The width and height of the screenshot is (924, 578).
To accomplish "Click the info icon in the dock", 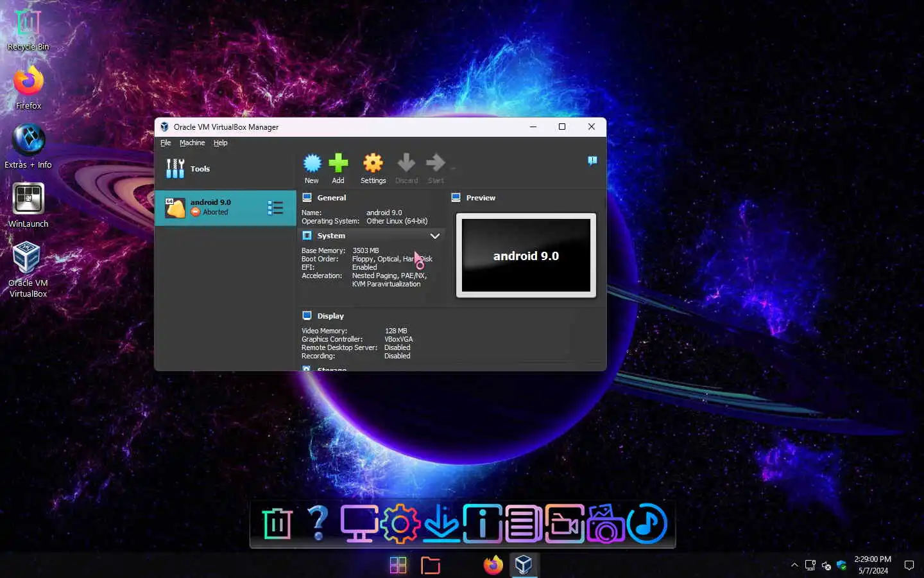I will 482,523.
